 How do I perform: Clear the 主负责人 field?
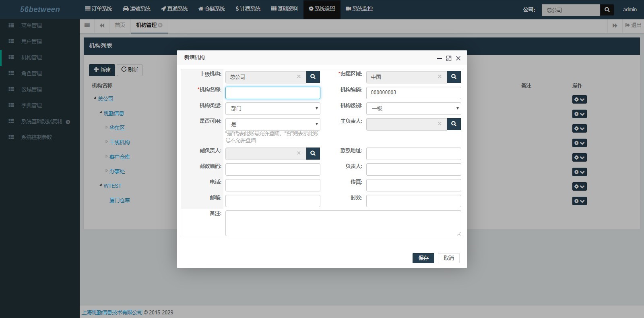click(440, 124)
